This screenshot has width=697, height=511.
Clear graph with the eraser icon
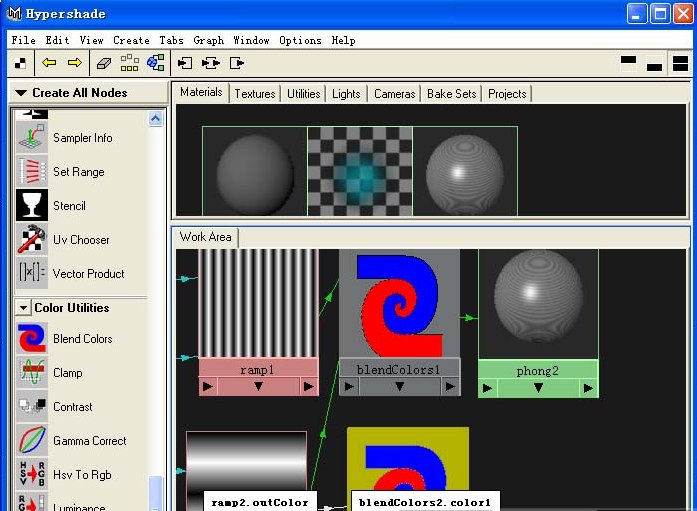click(x=104, y=63)
